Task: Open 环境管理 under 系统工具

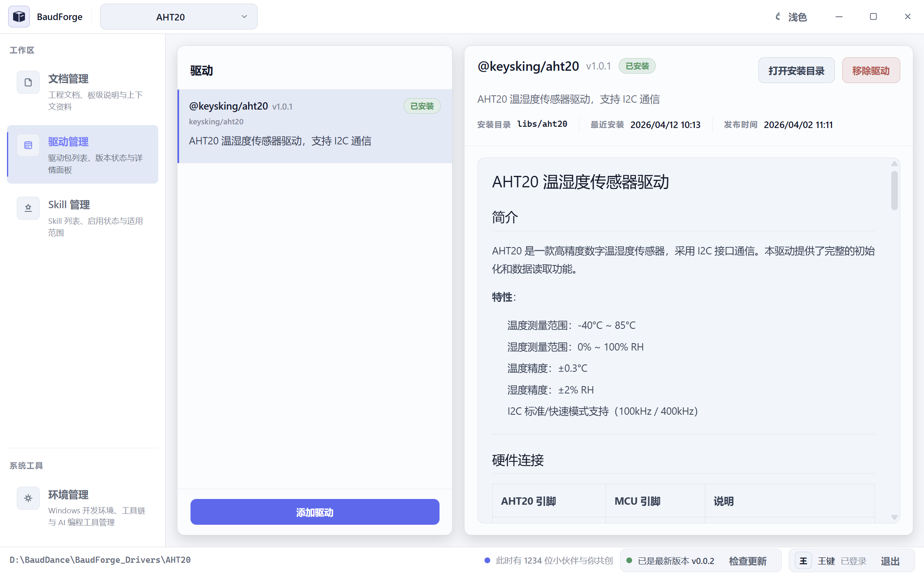Action: (x=83, y=508)
